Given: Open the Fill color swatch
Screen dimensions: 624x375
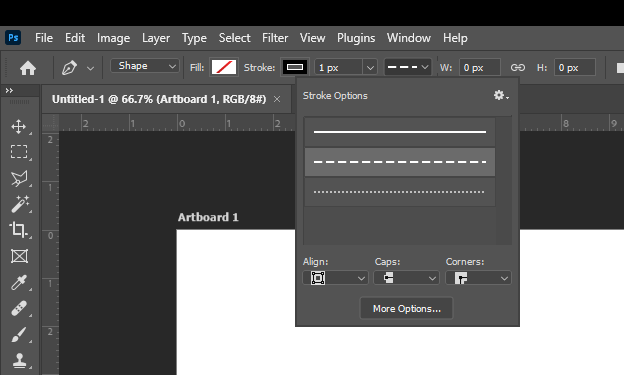Looking at the screenshot, I should pyautogui.click(x=224, y=67).
